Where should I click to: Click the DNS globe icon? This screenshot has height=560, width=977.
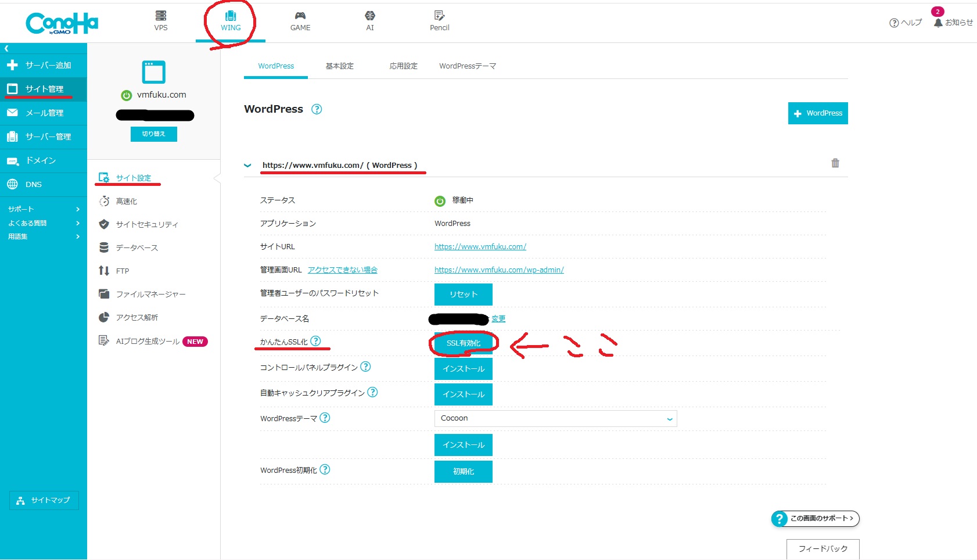coord(12,184)
